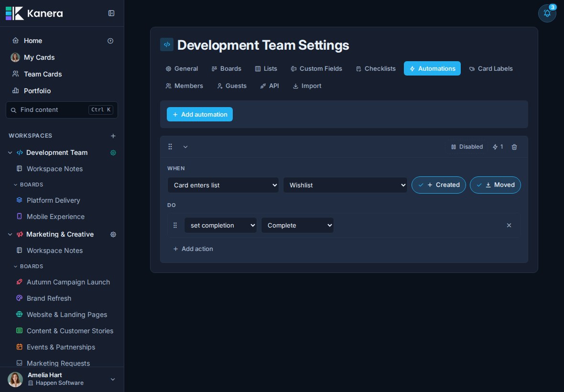Switch to the Lists tab
Viewport: 564px width, 392px height.
(x=266, y=69)
